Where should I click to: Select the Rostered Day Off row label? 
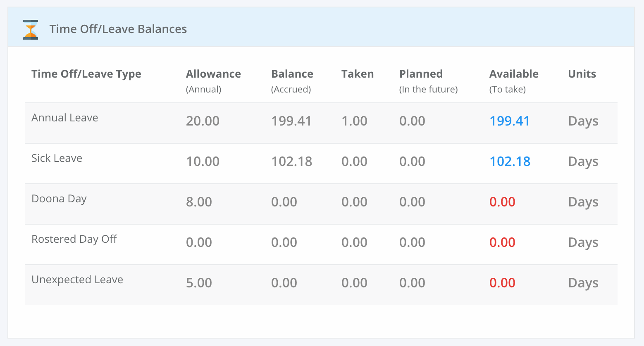point(74,239)
